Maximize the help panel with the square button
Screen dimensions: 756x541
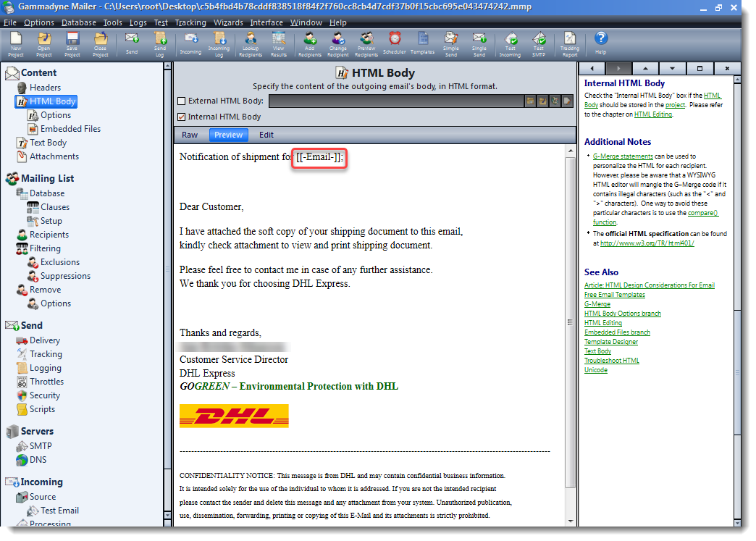[x=700, y=69]
